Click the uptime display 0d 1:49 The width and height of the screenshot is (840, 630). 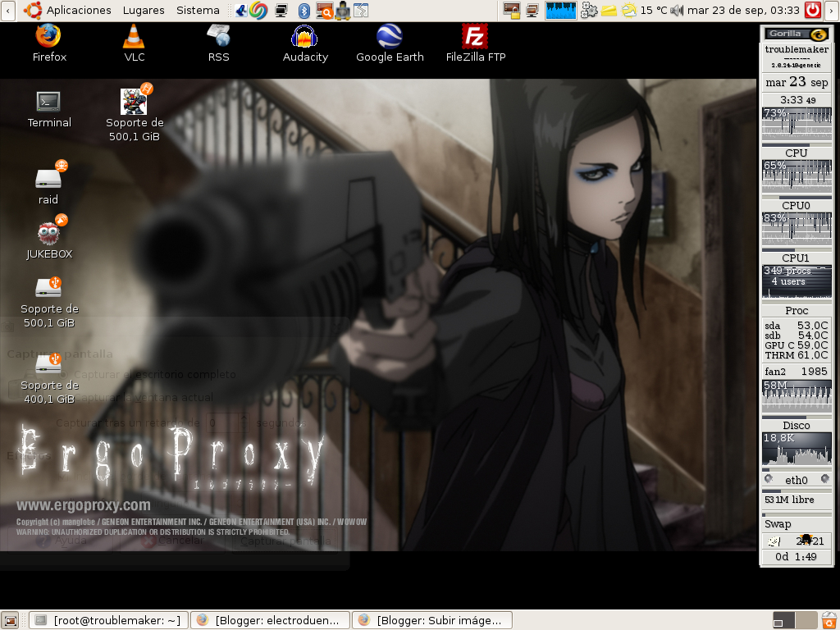[797, 557]
